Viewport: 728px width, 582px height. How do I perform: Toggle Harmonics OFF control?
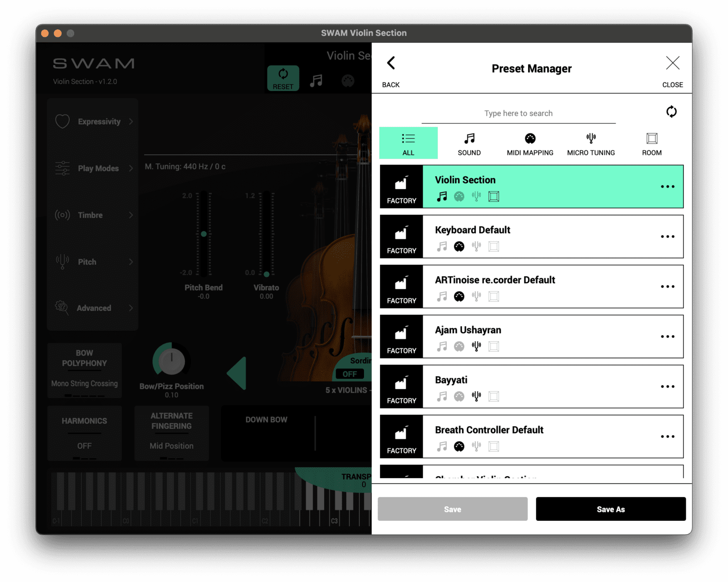(x=84, y=446)
